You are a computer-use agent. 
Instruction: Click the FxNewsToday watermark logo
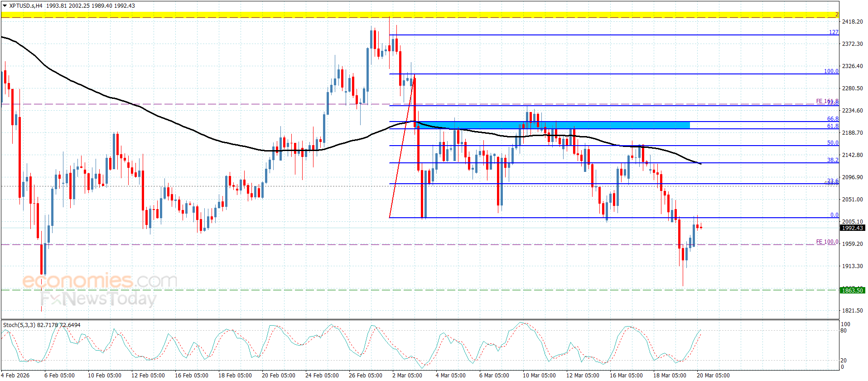(x=98, y=299)
